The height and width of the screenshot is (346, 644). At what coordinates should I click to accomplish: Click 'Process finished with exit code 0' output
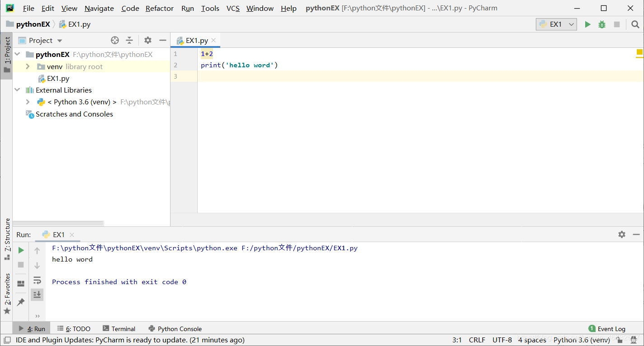point(119,282)
